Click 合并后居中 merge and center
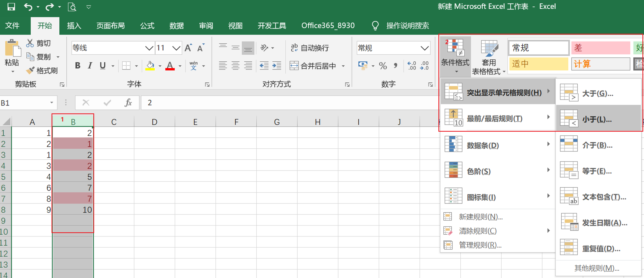This screenshot has height=278, width=644. pyautogui.click(x=313, y=66)
